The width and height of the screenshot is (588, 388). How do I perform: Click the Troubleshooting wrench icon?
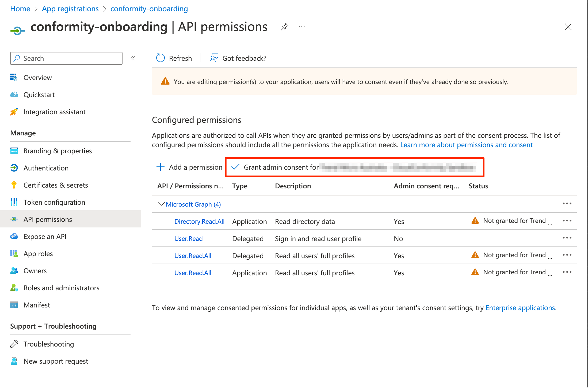[14, 344]
